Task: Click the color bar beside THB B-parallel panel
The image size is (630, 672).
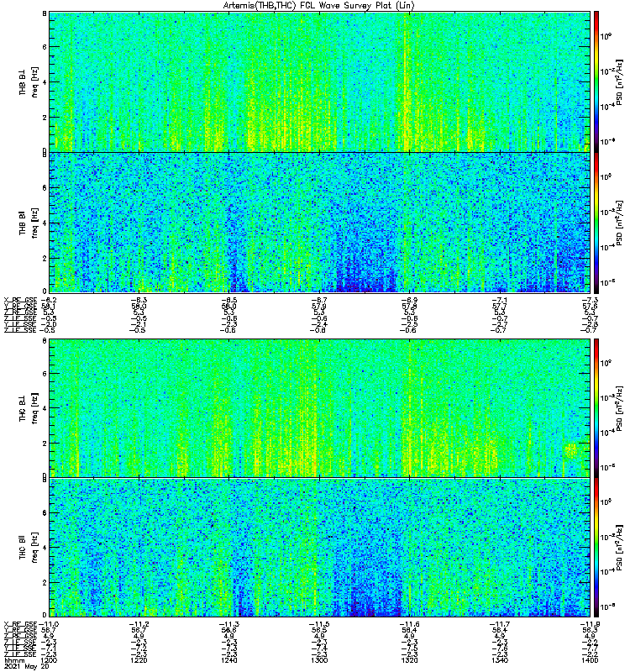Action: click(x=596, y=223)
